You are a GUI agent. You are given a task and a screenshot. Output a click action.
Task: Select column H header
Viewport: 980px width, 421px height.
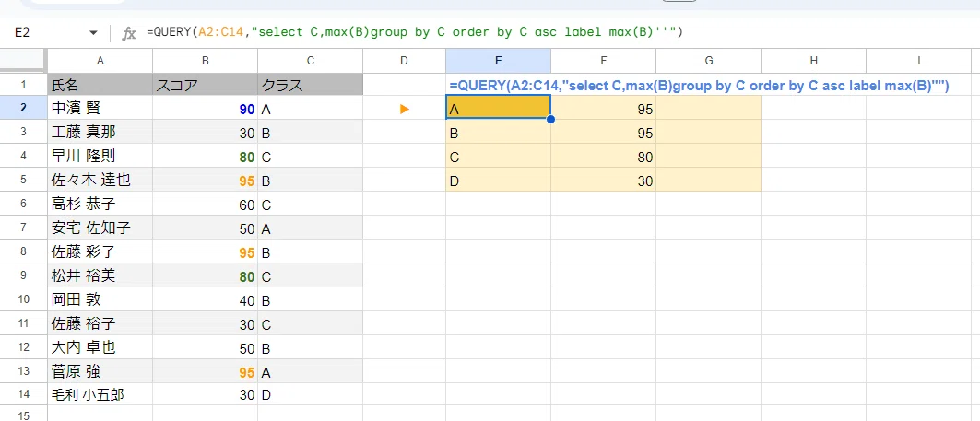point(814,61)
